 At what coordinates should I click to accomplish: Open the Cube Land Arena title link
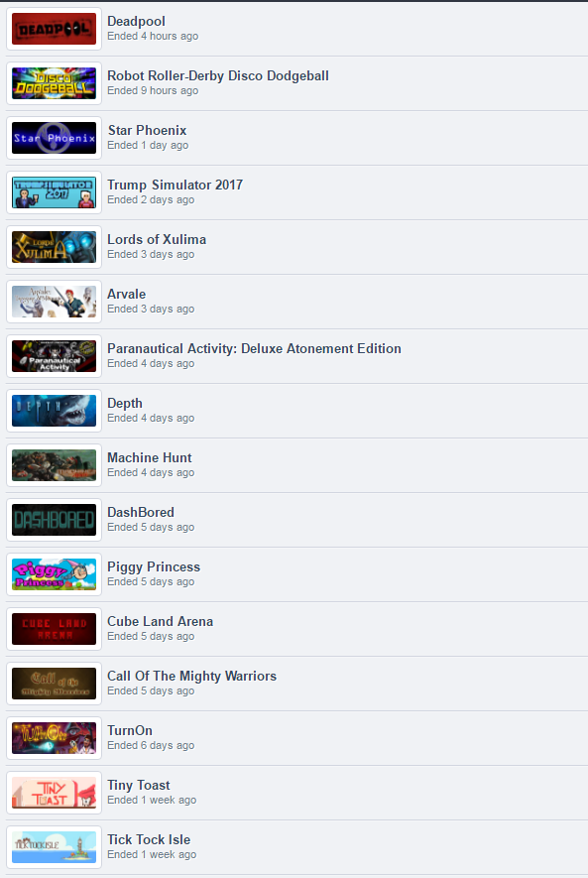pos(160,621)
